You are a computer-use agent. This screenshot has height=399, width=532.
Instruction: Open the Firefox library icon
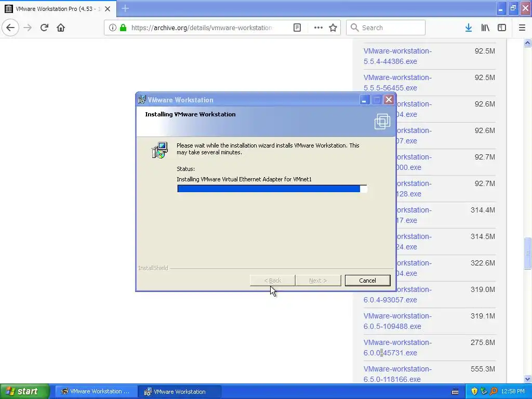point(485,28)
